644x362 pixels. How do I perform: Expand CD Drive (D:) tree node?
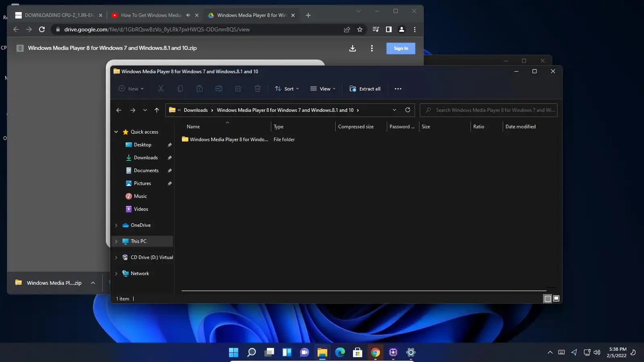coord(116,257)
